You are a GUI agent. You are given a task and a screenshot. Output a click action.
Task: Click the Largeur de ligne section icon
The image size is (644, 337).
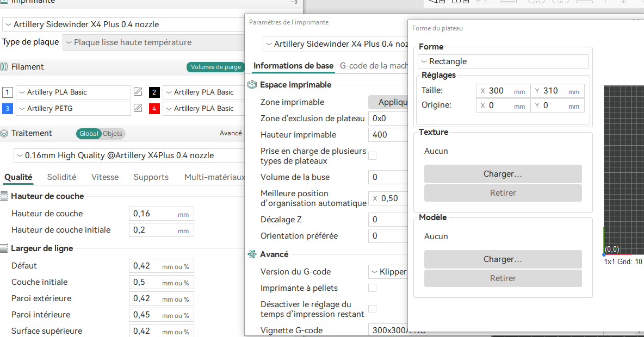(x=4, y=248)
